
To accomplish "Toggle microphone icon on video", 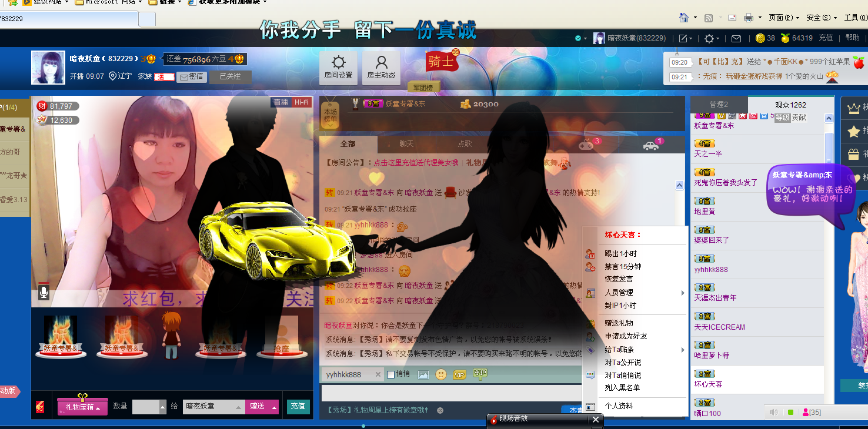I will pos(44,291).
